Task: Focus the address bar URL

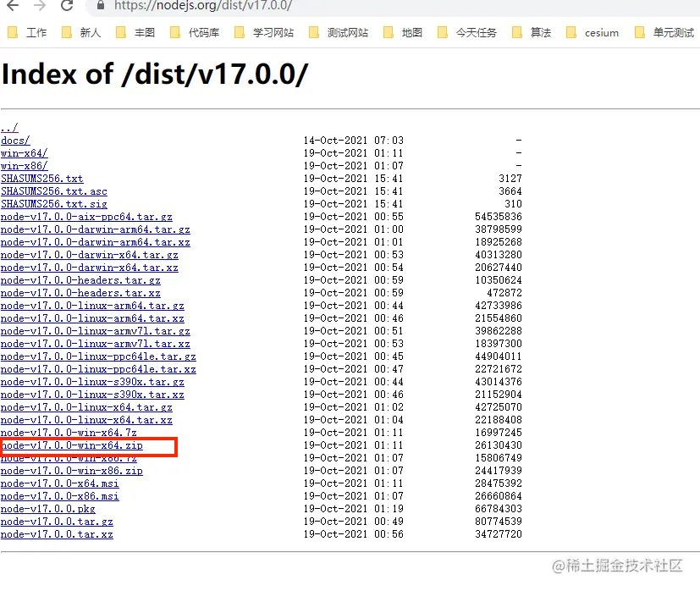Action: 203,5
